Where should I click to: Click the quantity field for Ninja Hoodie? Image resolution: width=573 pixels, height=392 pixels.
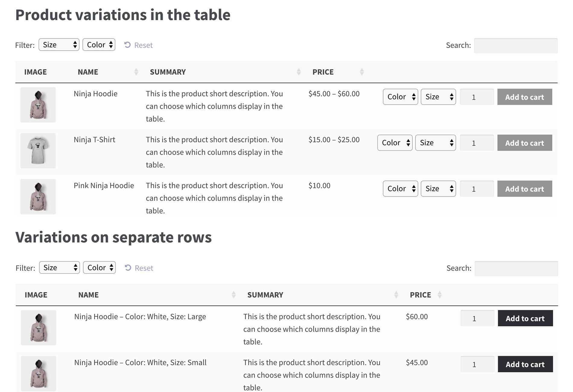tap(476, 97)
